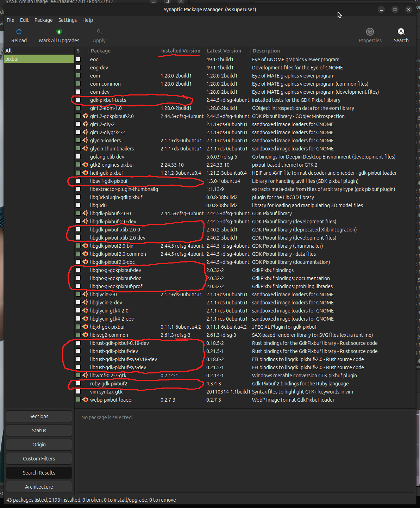Select the pixbuf search entry in the filter list
This screenshot has height=508, width=420.
tap(39, 59)
